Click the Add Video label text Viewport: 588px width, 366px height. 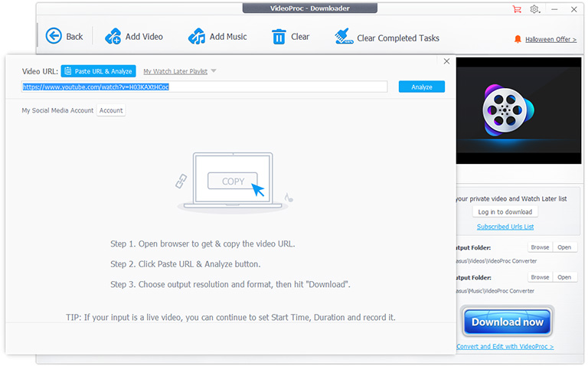pos(144,37)
